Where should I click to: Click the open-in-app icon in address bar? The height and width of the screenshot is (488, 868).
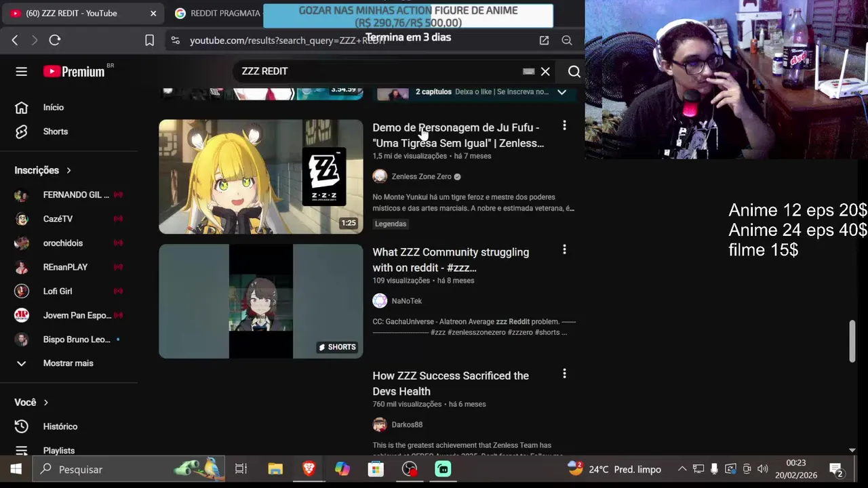point(544,41)
